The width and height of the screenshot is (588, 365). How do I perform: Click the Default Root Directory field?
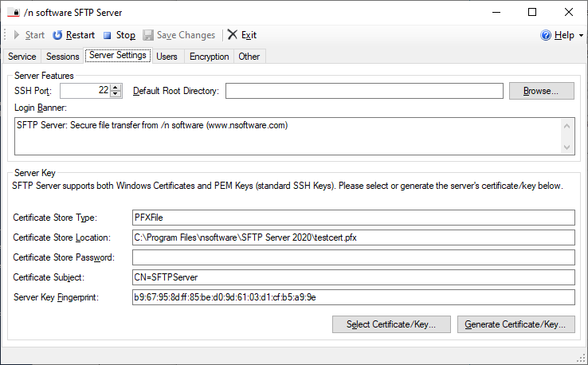[364, 91]
